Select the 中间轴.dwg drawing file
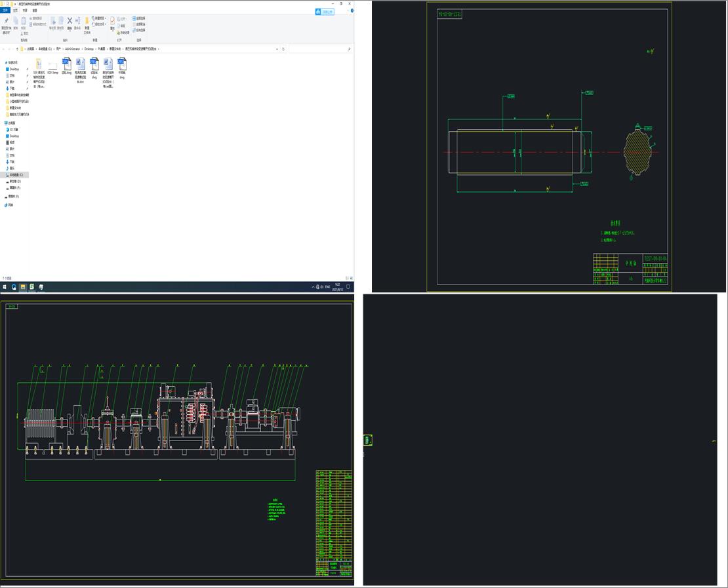The image size is (728, 588). pyautogui.click(x=122, y=68)
